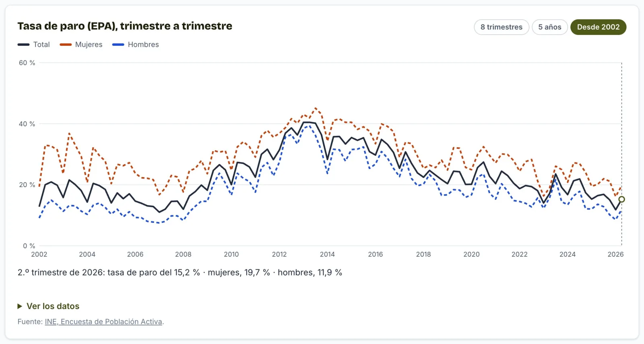
Task: Click the circled latest data point marker
Action: 621,200
